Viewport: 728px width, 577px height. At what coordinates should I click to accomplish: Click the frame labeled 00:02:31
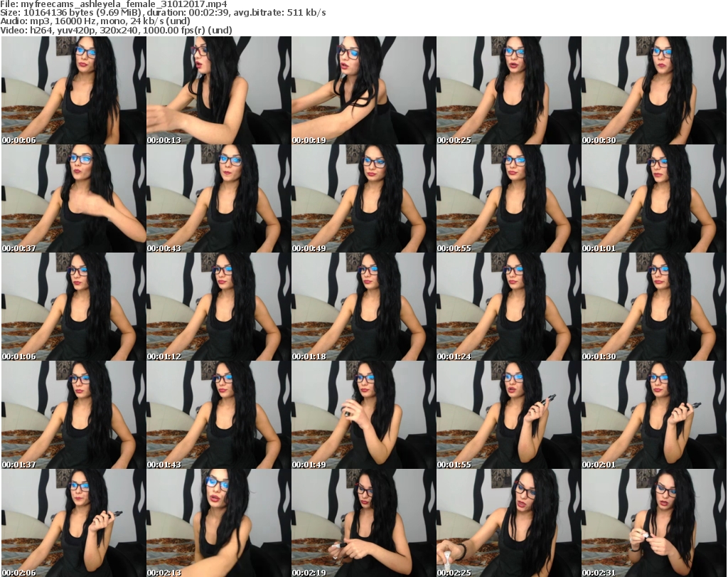pyautogui.click(x=654, y=523)
